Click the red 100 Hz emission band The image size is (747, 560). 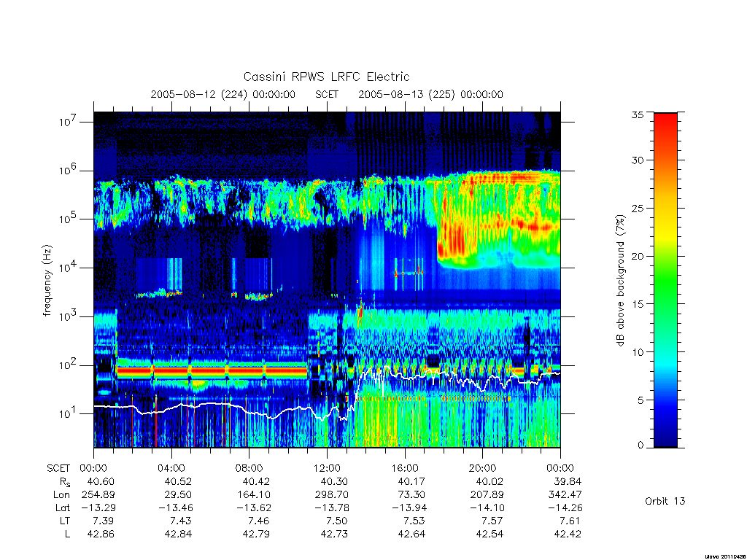point(212,371)
